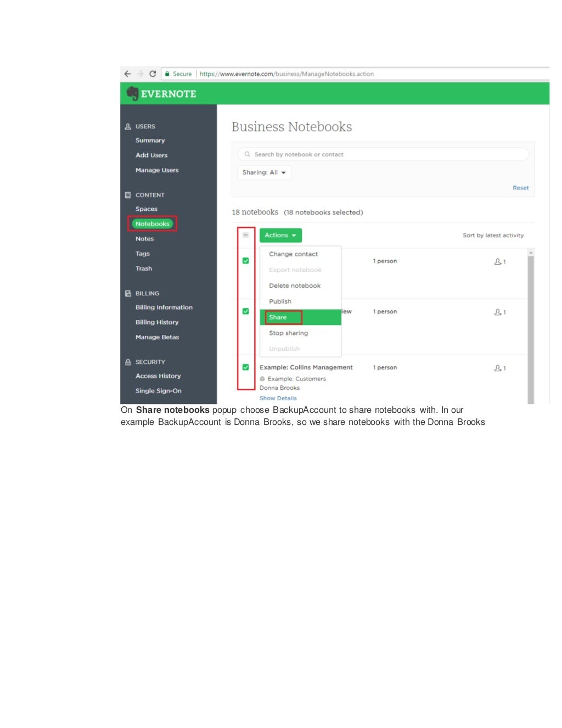Click the search magnifier icon
The image size is (562, 728).
(x=248, y=154)
